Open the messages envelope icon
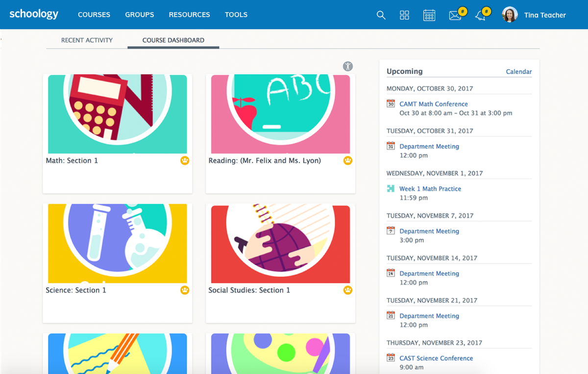588x374 pixels. click(455, 16)
